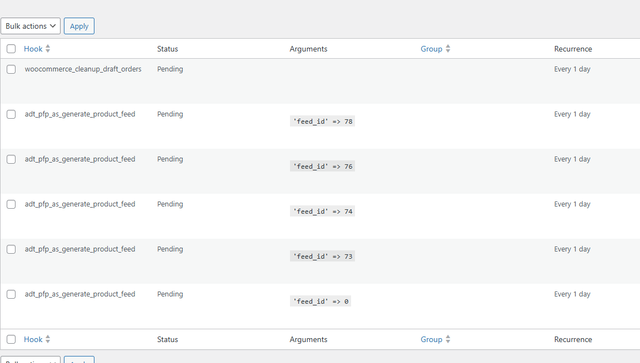
Task: Click the 'feed_id' => 74 argument
Action: click(x=322, y=211)
